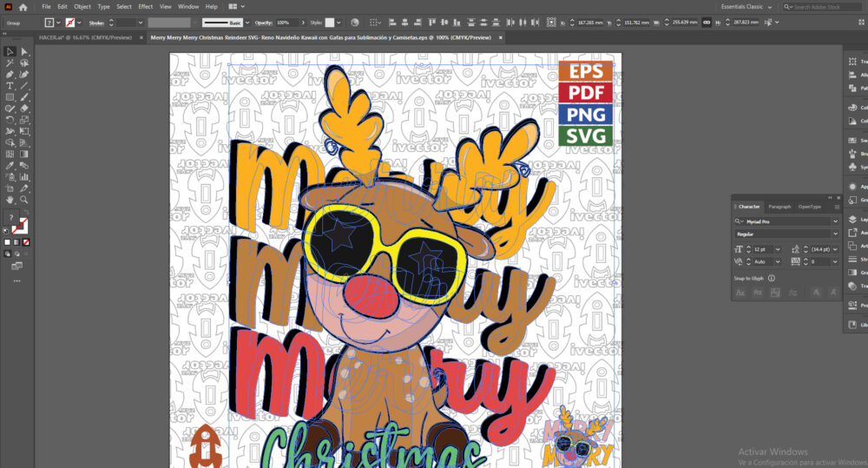Click the Home icon in menu bar

click(x=23, y=7)
